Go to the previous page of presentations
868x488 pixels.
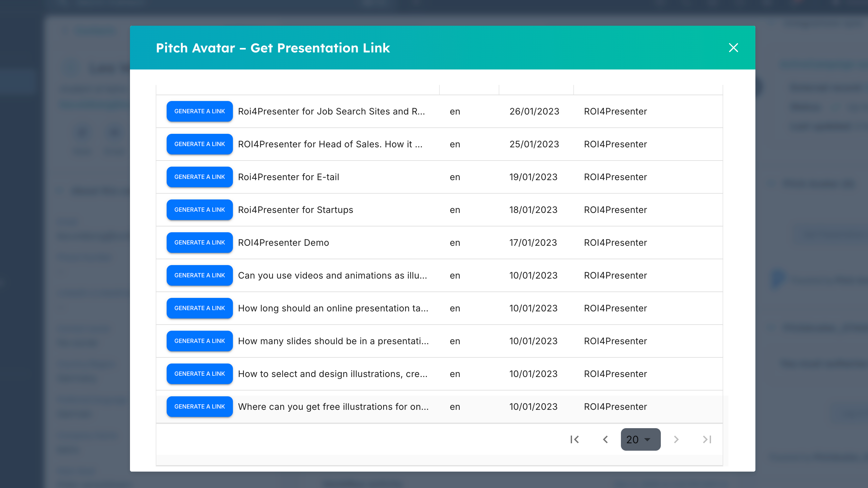(x=605, y=439)
